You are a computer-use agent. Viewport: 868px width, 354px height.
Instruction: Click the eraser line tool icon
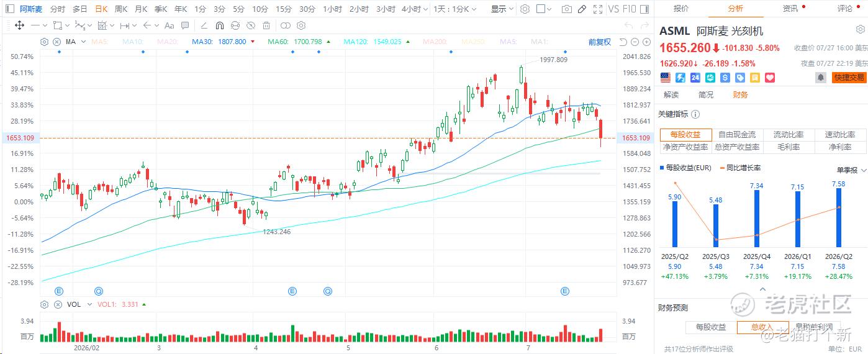(204, 25)
